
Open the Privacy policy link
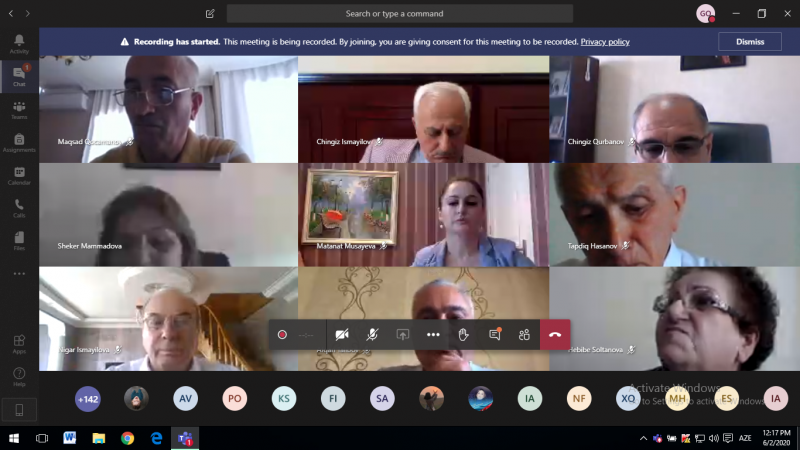[x=605, y=42]
